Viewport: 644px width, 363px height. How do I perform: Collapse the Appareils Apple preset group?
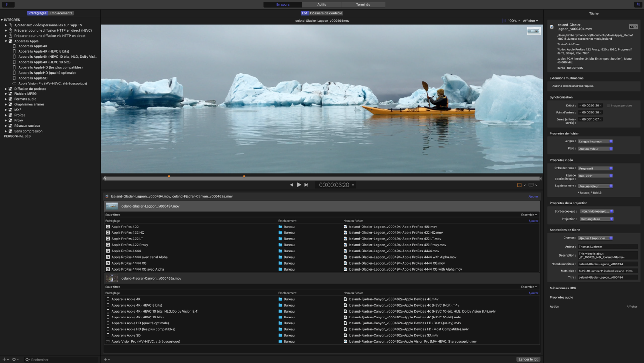[6, 41]
